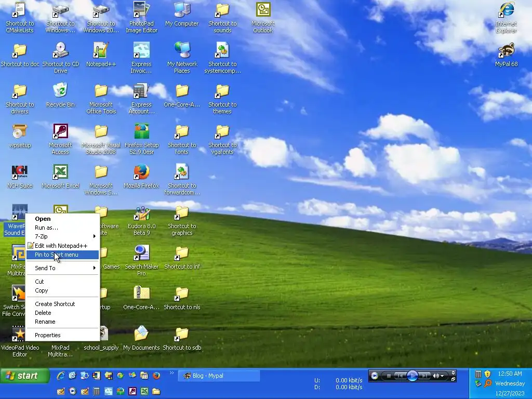Select the MyPal 68 raccoon icon
This screenshot has height=399, width=532.
tap(506, 54)
